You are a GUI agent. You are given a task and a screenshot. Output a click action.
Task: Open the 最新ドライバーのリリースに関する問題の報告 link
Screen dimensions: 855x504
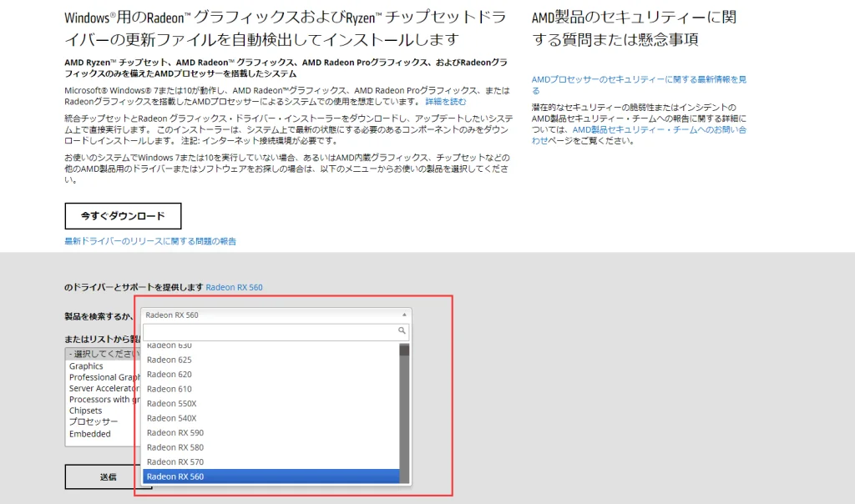[150, 241]
